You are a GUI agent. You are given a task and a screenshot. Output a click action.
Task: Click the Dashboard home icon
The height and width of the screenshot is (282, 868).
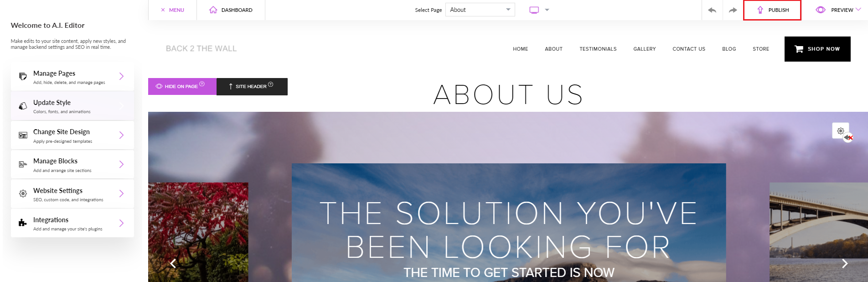213,10
